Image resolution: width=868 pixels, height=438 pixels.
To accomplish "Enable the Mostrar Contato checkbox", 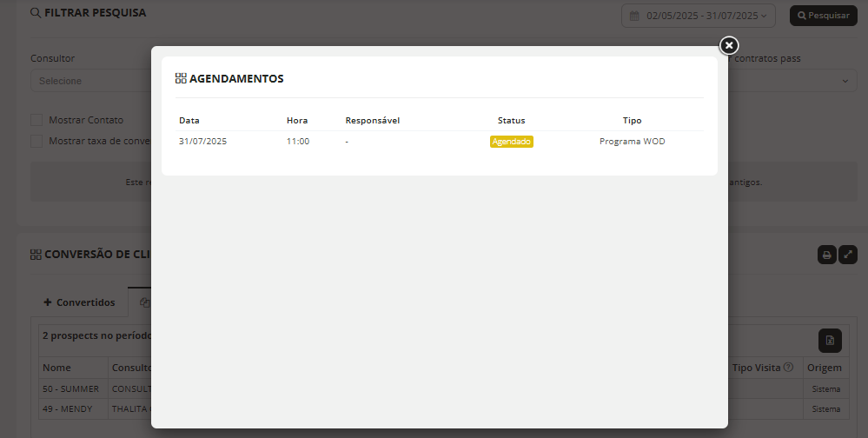I will tap(36, 120).
